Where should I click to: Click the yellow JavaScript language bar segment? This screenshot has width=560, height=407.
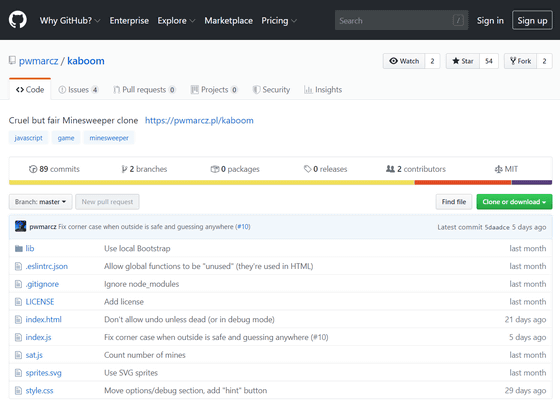211,182
